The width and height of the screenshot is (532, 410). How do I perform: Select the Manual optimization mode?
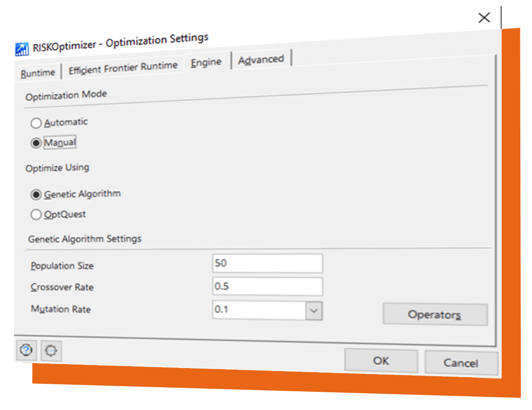[x=36, y=143]
